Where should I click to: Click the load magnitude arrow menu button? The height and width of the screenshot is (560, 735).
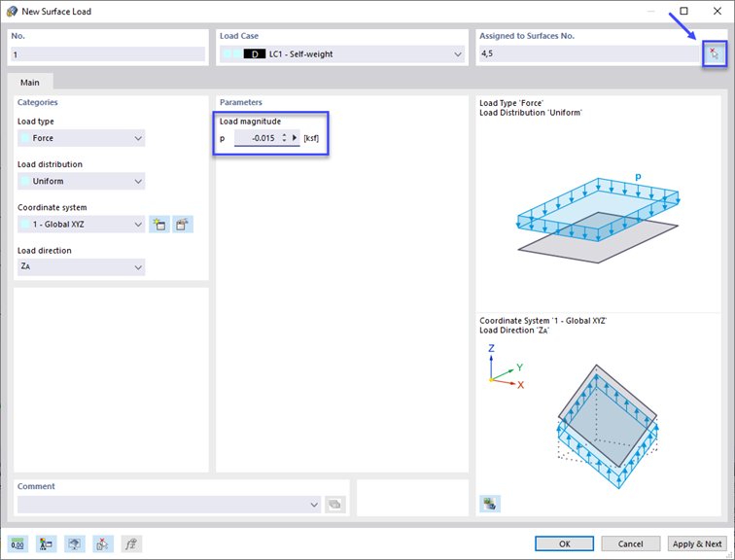[295, 138]
